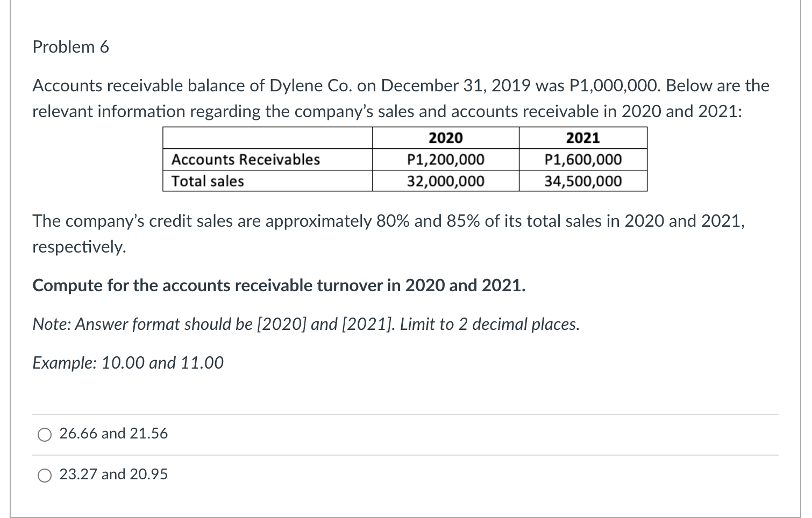This screenshot has height=518, width=812.
Task: Click the 'Problem 6' heading
Action: (71, 47)
